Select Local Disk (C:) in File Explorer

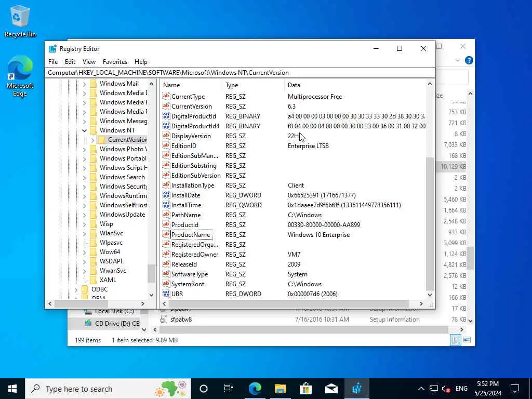[114, 311]
